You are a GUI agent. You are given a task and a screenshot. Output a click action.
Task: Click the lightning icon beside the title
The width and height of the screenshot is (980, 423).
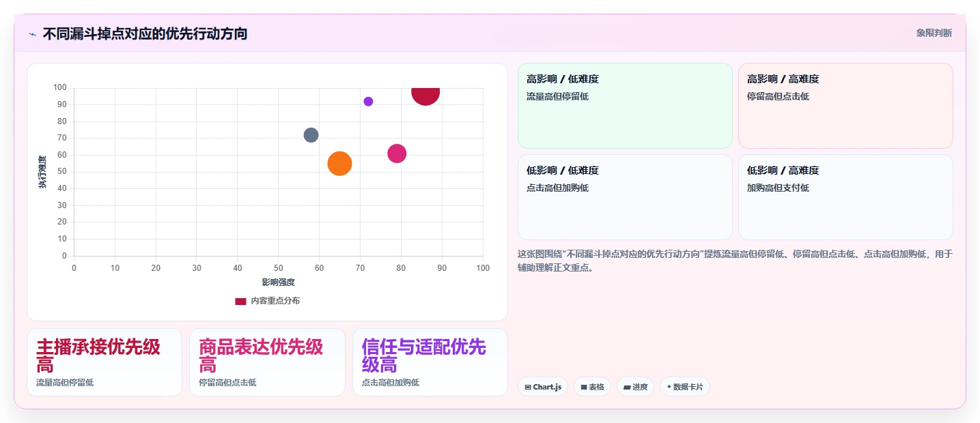click(x=32, y=33)
